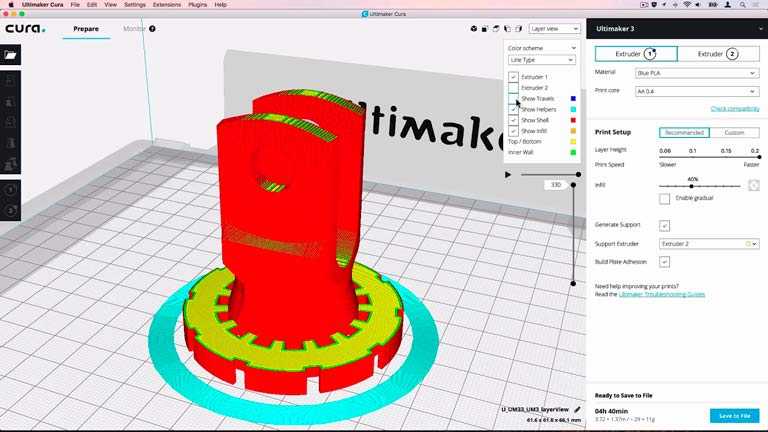Enable the Show Travels checkbox
Image resolution: width=768 pixels, height=432 pixels.
point(513,98)
